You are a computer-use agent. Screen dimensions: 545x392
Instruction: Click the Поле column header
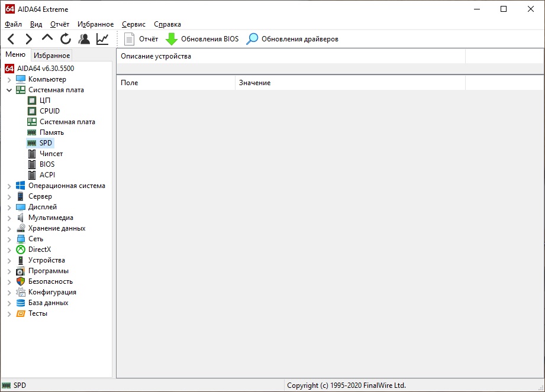176,83
